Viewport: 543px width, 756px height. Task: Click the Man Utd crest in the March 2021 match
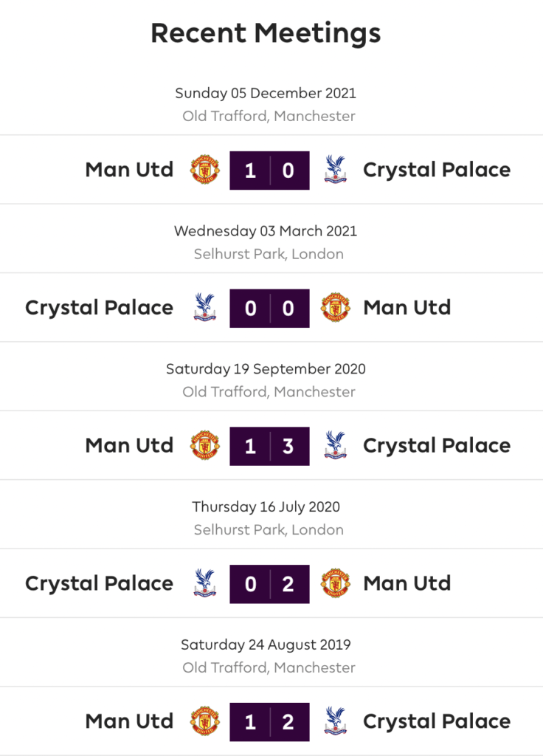click(x=336, y=308)
